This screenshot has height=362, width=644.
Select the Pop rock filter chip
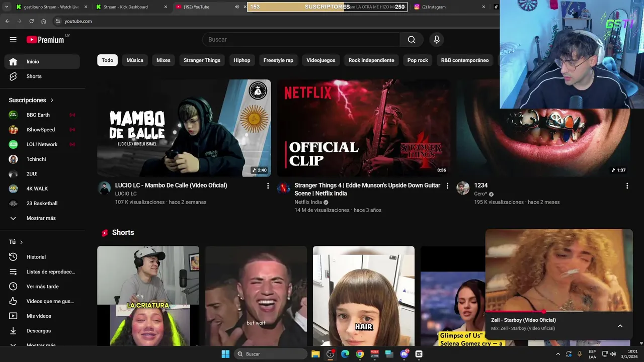point(418,60)
